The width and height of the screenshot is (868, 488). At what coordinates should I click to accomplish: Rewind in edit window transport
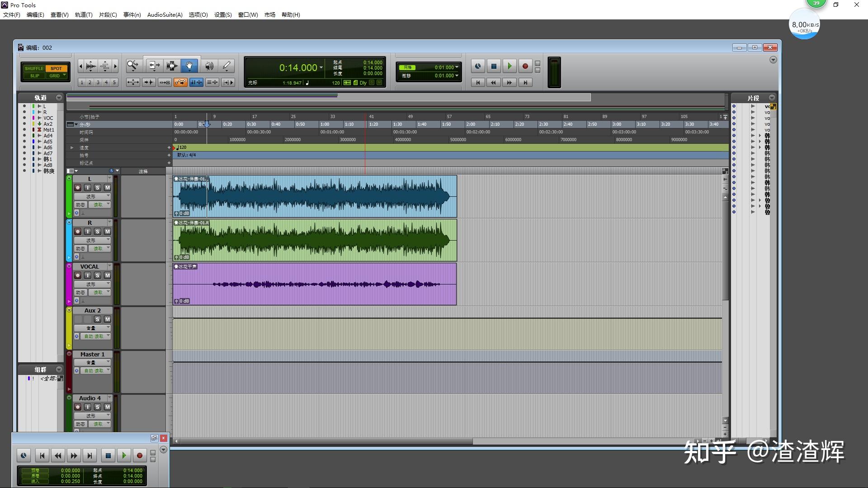494,82
